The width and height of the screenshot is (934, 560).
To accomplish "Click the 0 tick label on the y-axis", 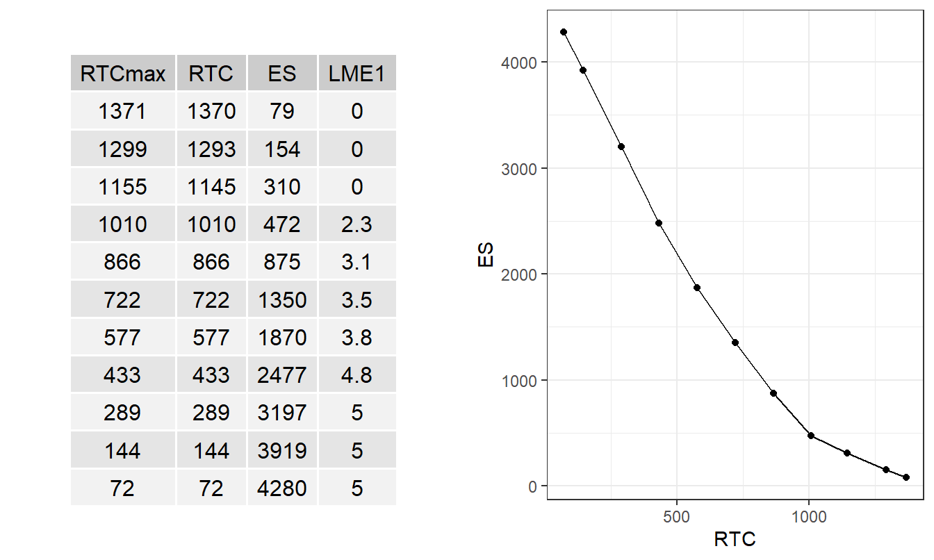I will click(534, 486).
